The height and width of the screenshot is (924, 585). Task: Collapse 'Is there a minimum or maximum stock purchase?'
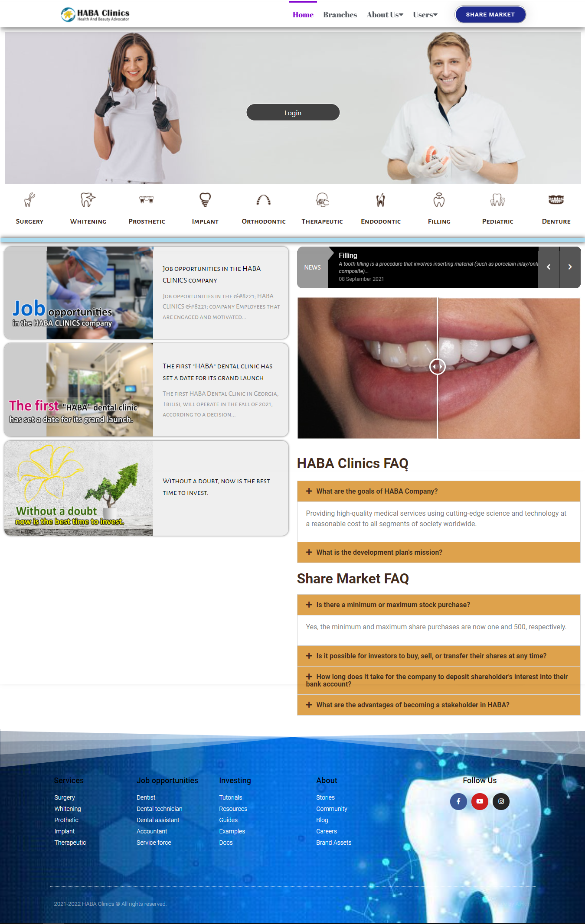click(439, 605)
